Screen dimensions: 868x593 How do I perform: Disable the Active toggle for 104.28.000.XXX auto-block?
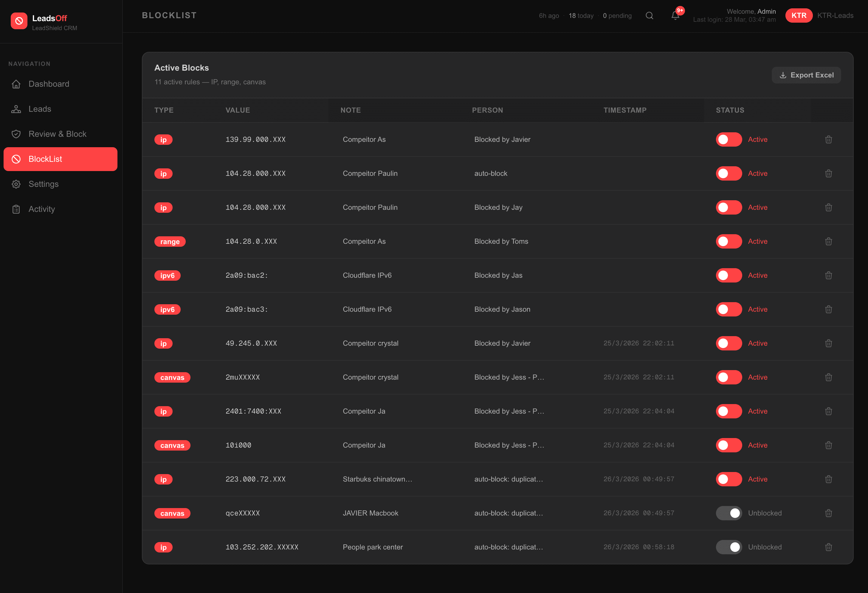tap(729, 173)
